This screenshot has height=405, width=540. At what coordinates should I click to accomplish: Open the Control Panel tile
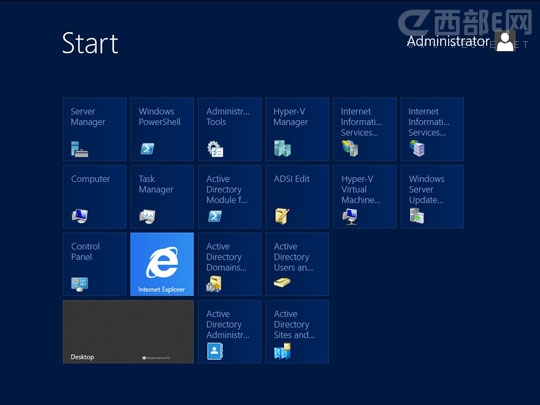coord(94,264)
